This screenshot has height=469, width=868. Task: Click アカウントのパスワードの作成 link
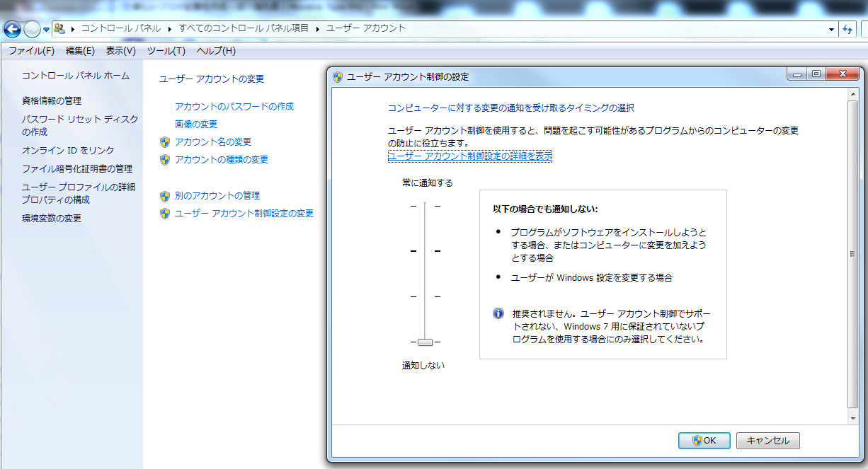tap(234, 107)
